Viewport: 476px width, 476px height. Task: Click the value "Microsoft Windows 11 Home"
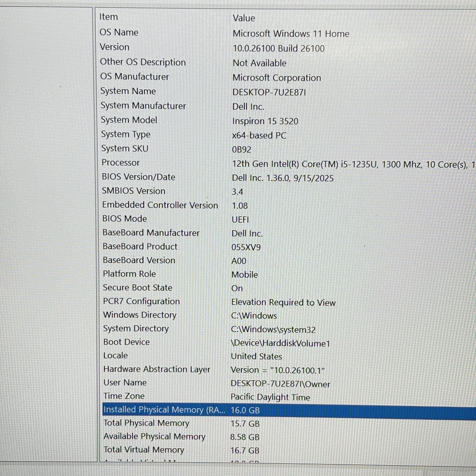coord(291,34)
